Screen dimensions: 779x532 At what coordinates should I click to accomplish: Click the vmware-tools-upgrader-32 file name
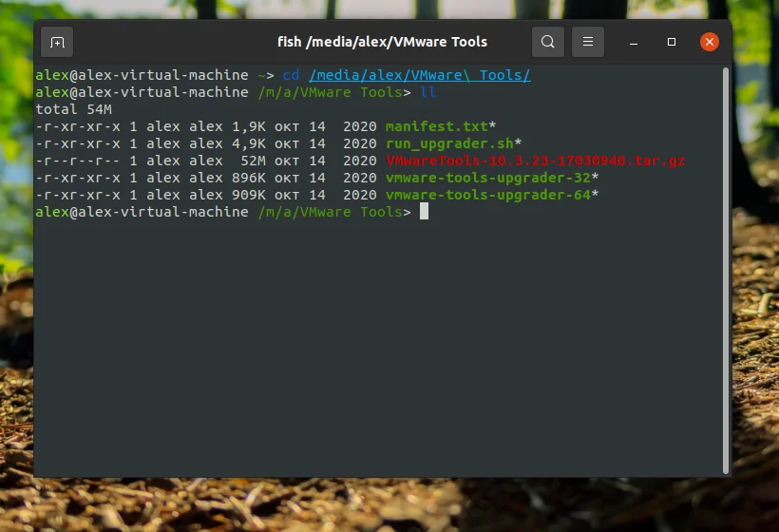click(488, 178)
